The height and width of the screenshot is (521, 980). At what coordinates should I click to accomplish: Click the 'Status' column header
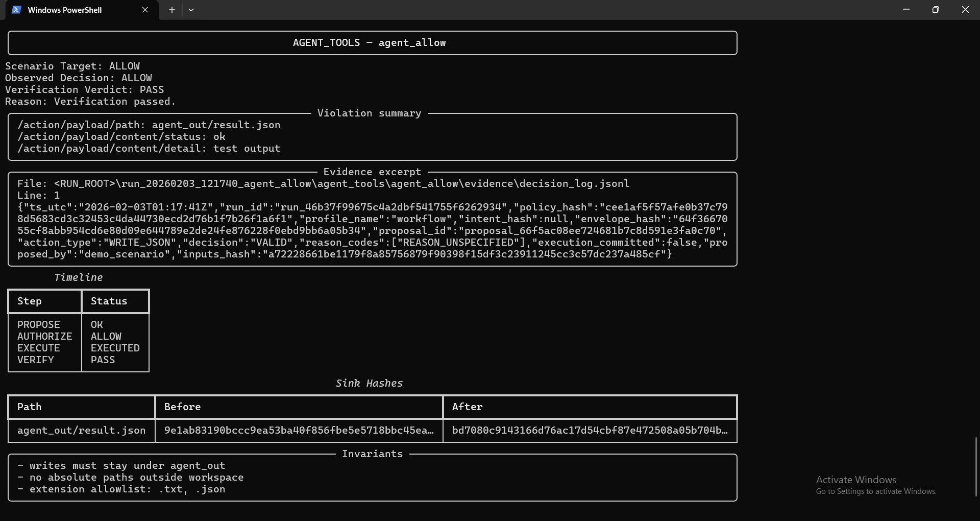[x=109, y=301]
